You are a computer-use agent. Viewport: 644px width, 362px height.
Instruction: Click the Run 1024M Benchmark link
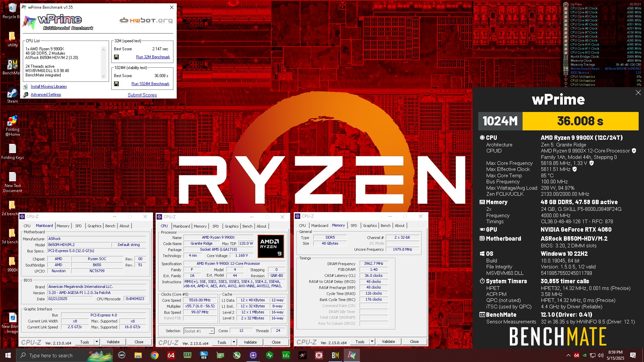coord(150,84)
